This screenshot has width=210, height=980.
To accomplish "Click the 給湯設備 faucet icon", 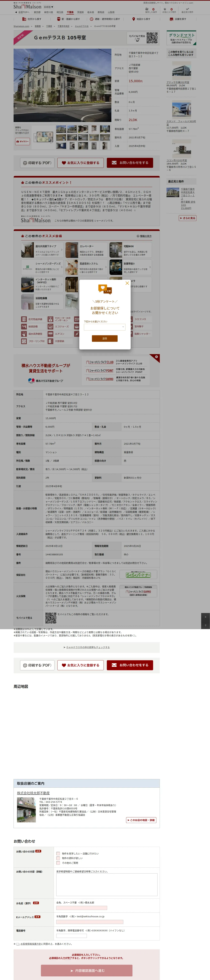I will (24, 326).
